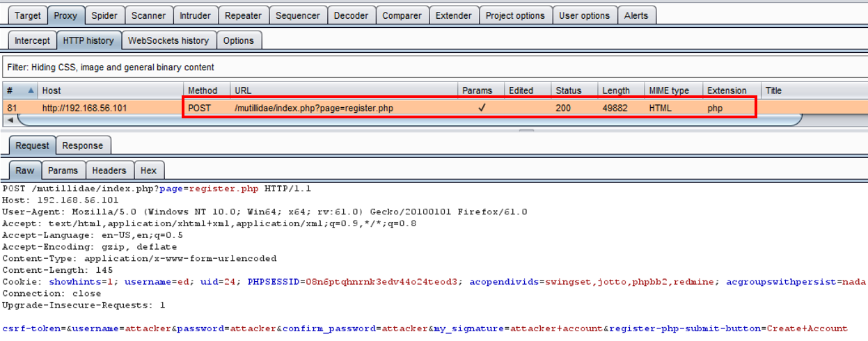Image resolution: width=868 pixels, height=341 pixels.
Task: Open the Decoder tab
Action: [x=351, y=15]
